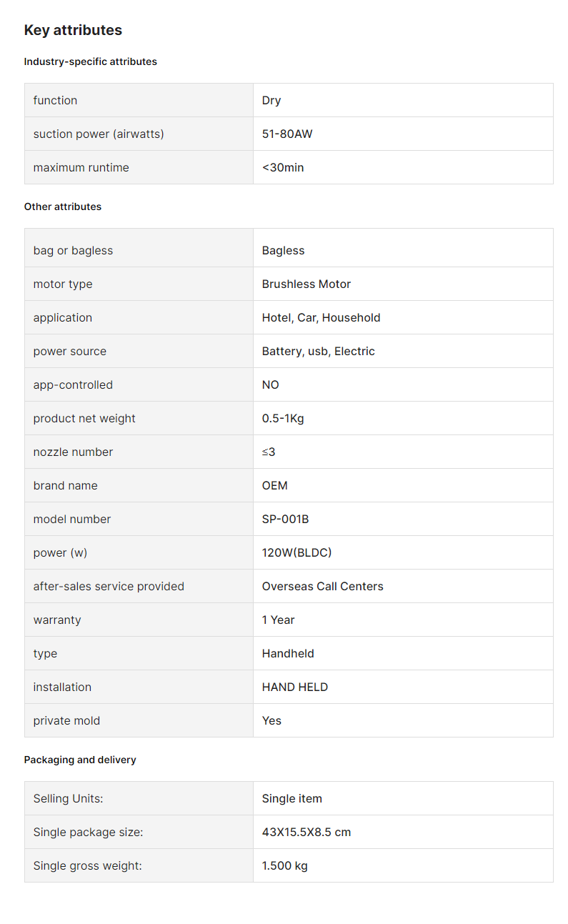568x924 pixels.
Task: Click the OEM brand name value
Action: tap(275, 485)
